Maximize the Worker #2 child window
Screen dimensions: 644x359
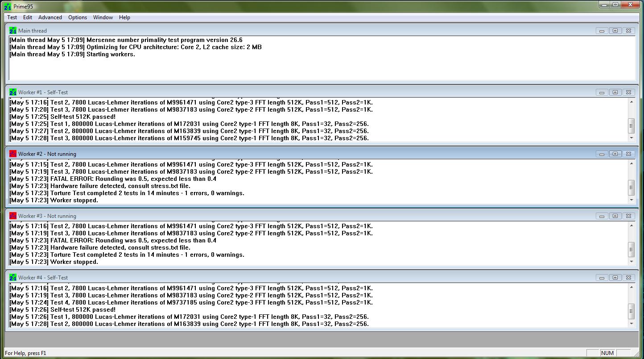(615, 154)
